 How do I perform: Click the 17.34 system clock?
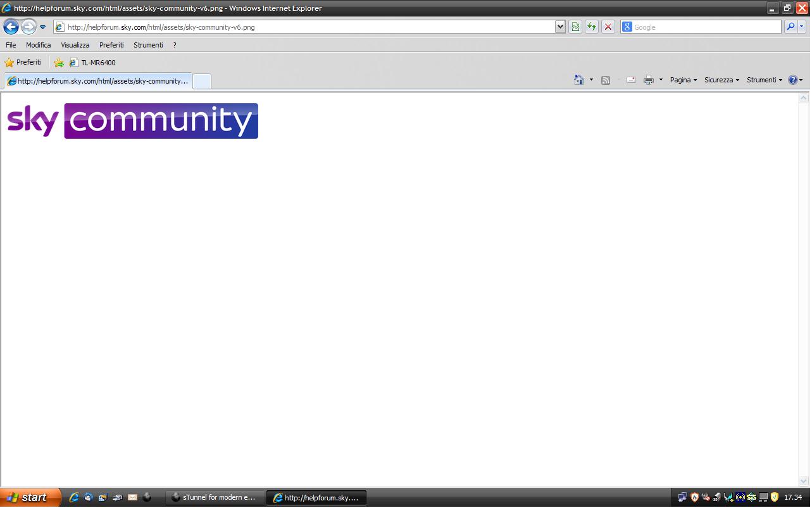click(793, 497)
